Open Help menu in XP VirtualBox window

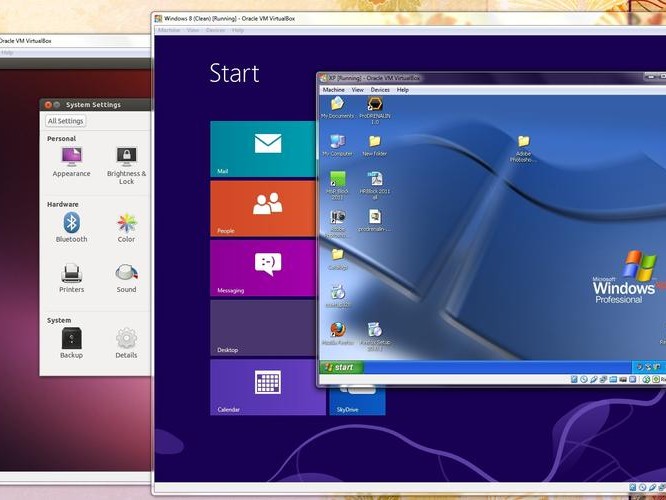coord(403,90)
